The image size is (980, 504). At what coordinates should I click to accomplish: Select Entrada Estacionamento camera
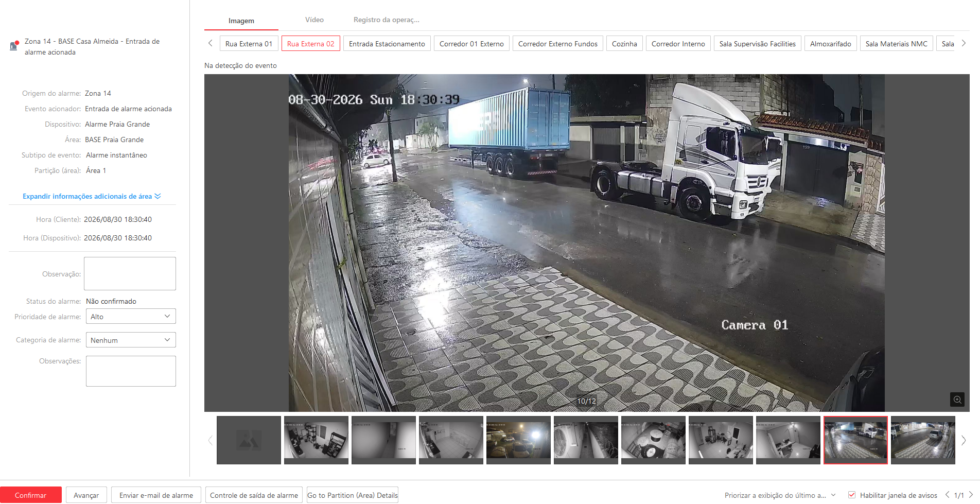[387, 44]
